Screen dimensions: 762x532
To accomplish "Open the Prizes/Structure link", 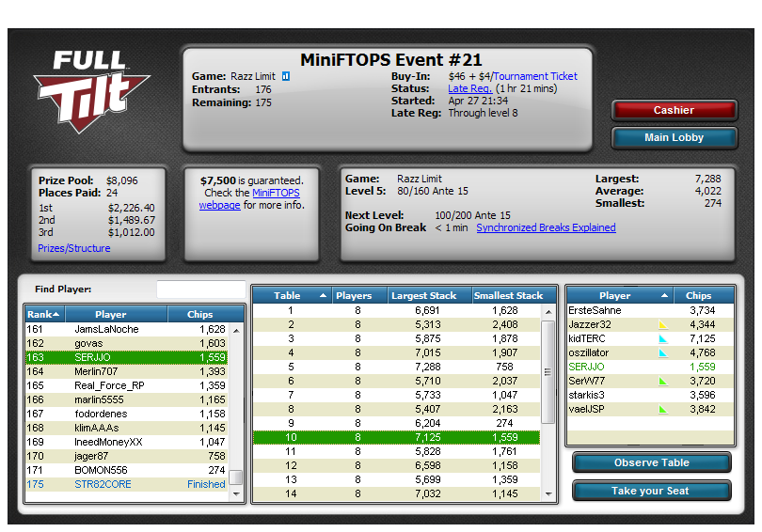I will pos(74,248).
